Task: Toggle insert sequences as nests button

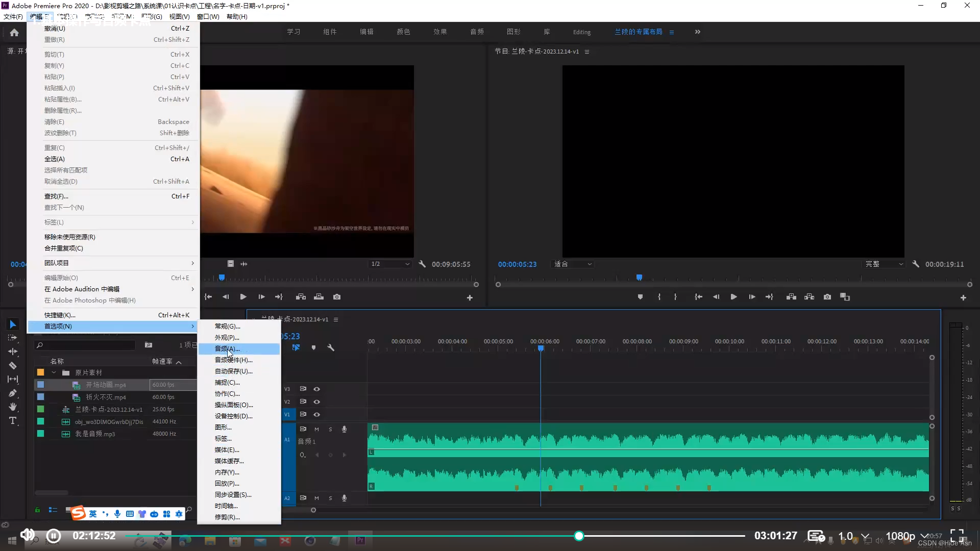Action: (x=296, y=347)
